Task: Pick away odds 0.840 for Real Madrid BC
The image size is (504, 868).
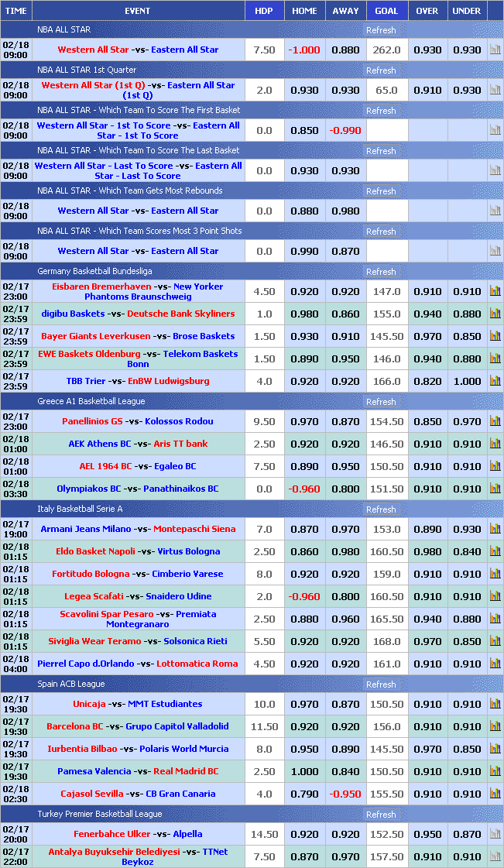Action: (x=345, y=771)
